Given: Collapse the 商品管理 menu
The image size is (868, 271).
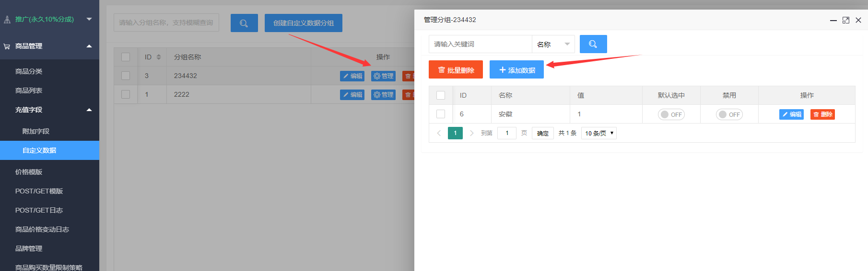Looking at the screenshot, I should tap(89, 46).
